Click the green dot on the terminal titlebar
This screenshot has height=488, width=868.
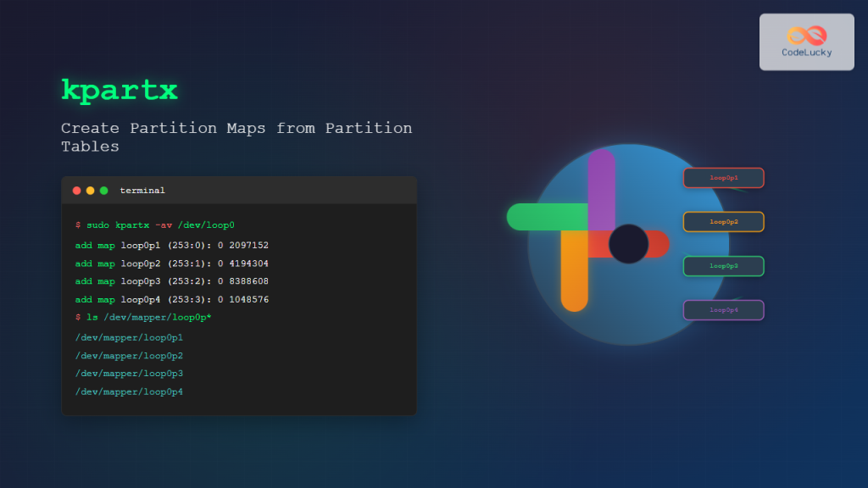click(x=103, y=191)
